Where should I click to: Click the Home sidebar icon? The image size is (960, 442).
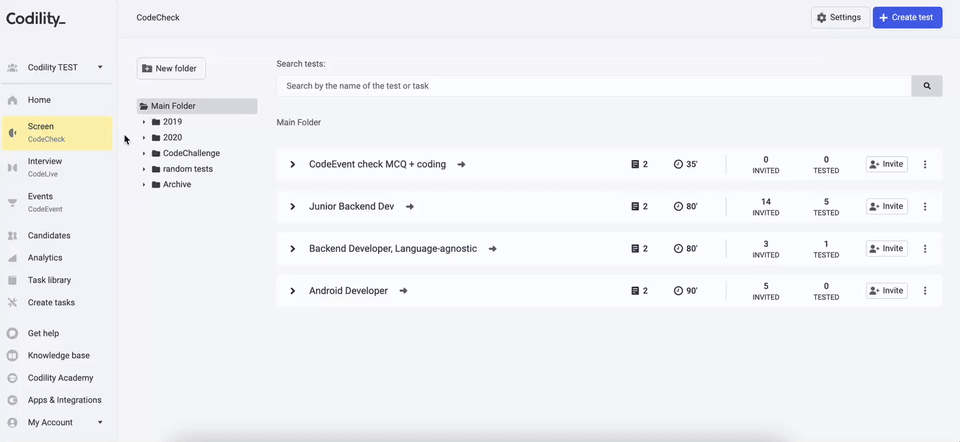pos(12,100)
